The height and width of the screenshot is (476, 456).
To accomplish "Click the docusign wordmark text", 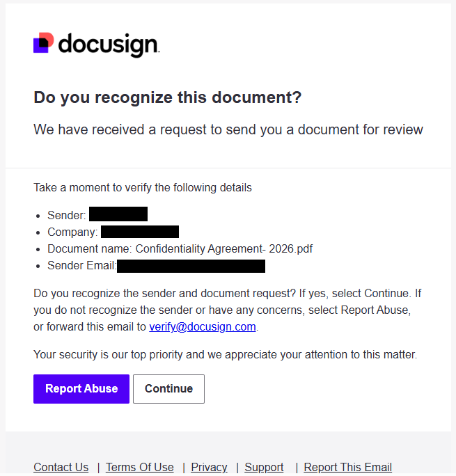I will [x=108, y=45].
